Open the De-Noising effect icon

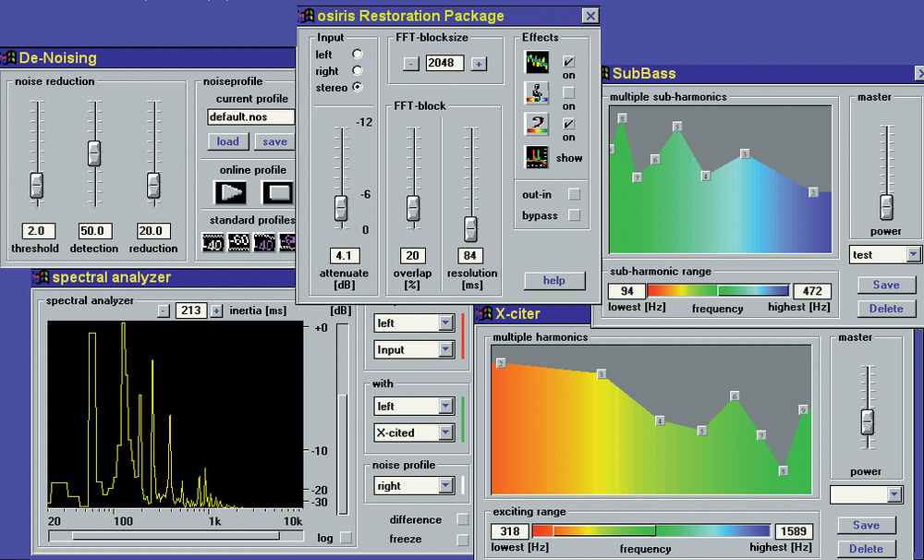tap(537, 62)
